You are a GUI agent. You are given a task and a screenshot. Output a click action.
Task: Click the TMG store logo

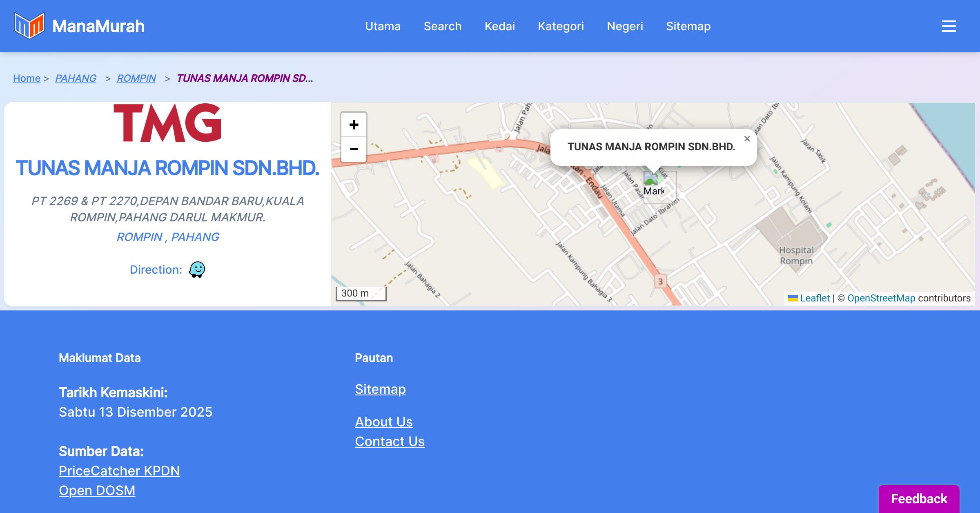coord(167,123)
